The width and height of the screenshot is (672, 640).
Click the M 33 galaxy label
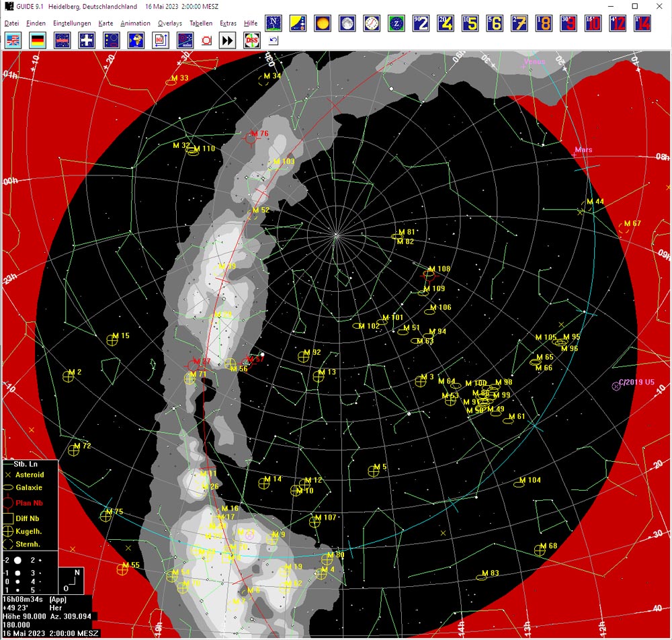[x=180, y=77]
